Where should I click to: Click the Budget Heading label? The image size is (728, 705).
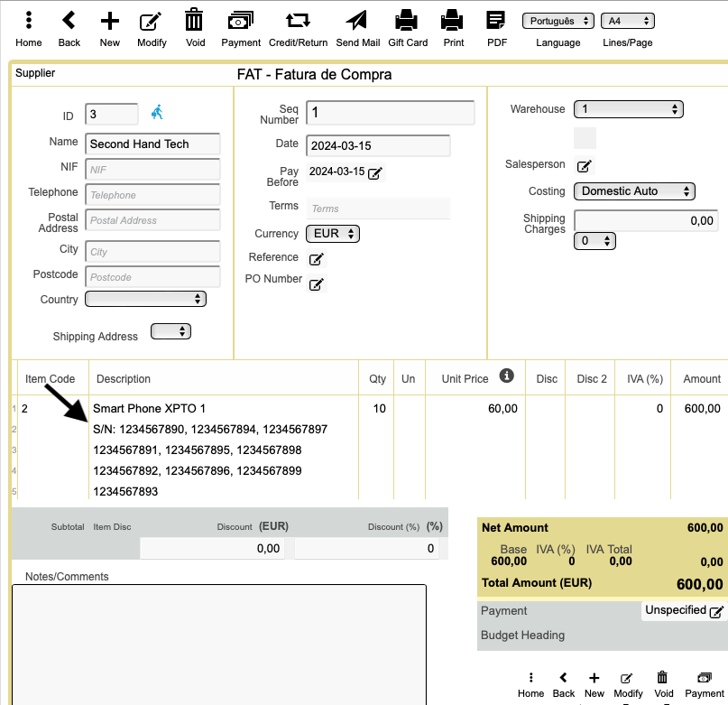[x=522, y=635]
